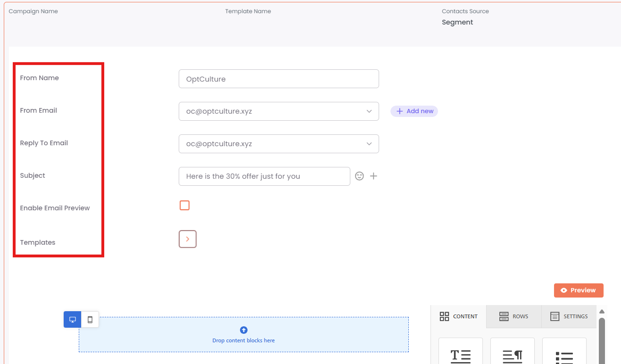Open the Content tab
621x364 pixels.
[458, 316]
